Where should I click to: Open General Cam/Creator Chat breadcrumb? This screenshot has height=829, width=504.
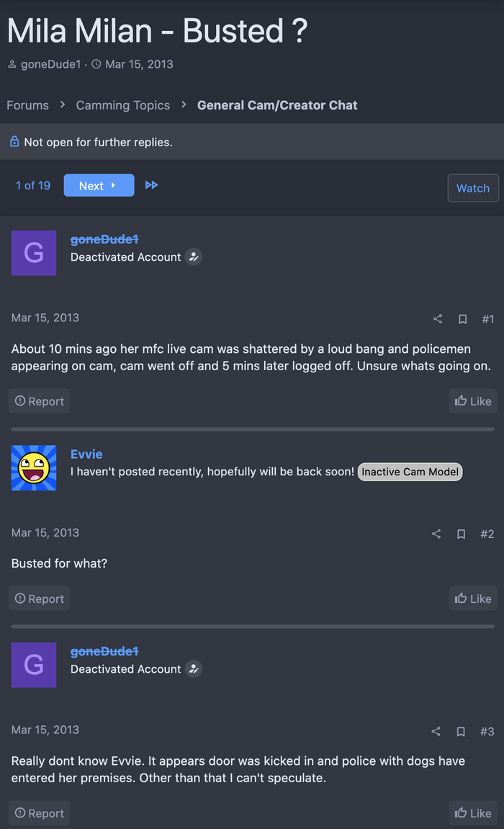point(277,105)
